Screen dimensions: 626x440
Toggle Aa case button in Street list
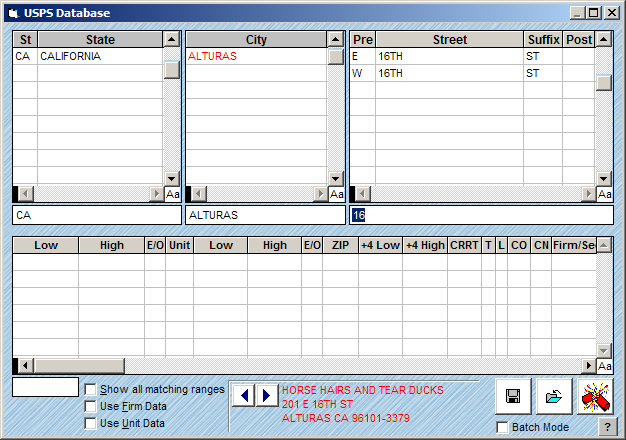[604, 194]
